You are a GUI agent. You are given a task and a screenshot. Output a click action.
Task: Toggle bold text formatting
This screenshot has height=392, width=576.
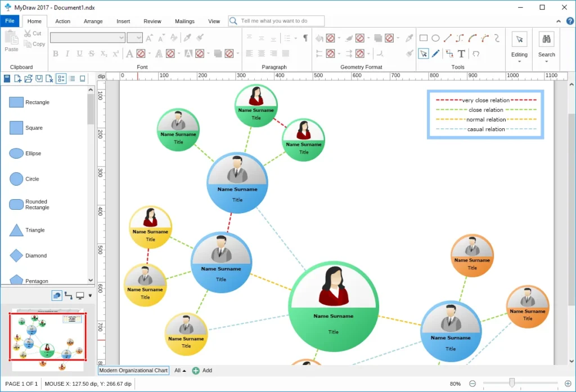pyautogui.click(x=56, y=53)
